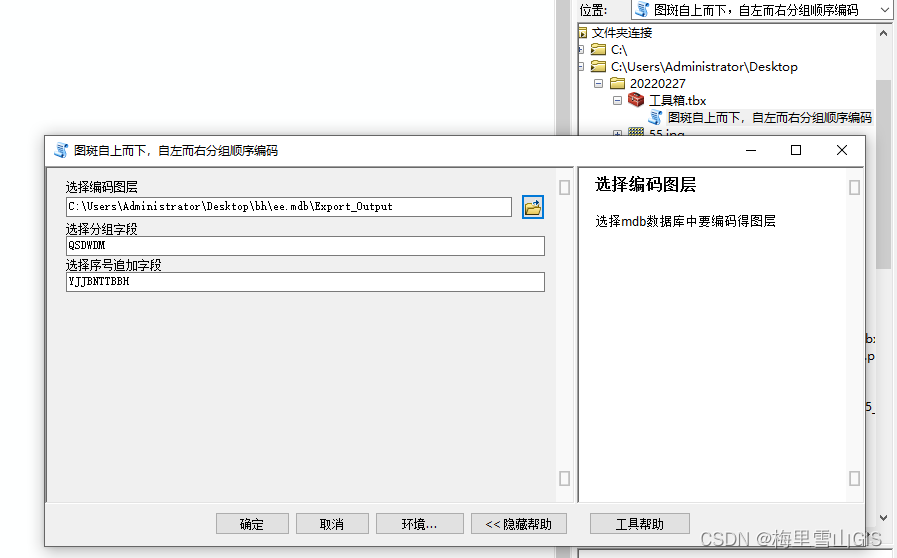Image resolution: width=897 pixels, height=558 pixels.
Task: Select the 20220227 folder tree row
Action: [657, 84]
